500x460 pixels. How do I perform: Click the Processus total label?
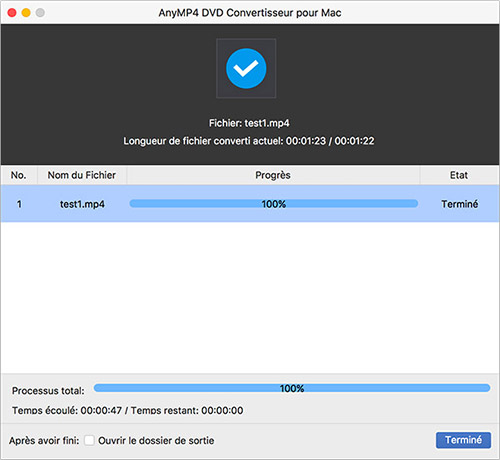coord(48,391)
